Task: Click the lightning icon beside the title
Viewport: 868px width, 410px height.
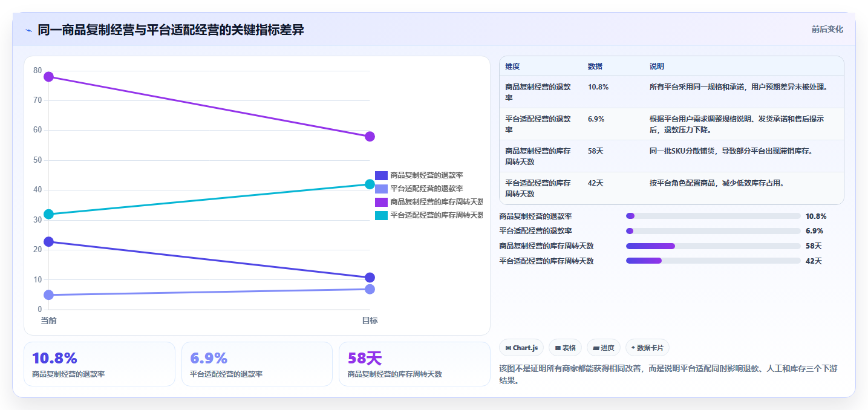Action: pos(28,30)
